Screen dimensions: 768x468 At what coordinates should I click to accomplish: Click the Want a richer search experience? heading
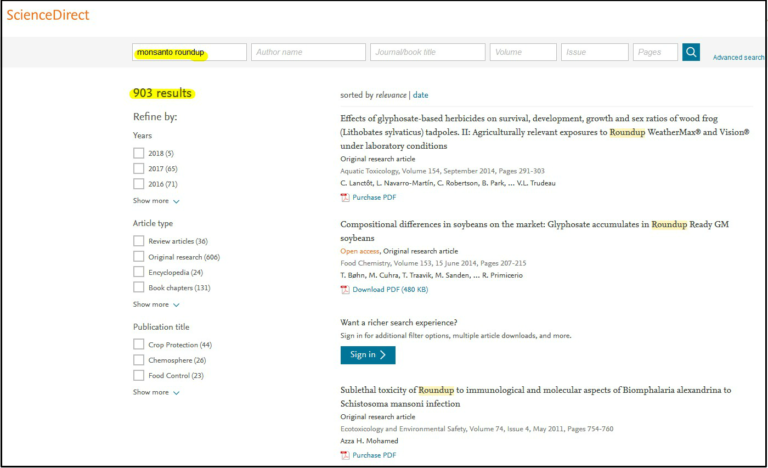pos(399,322)
